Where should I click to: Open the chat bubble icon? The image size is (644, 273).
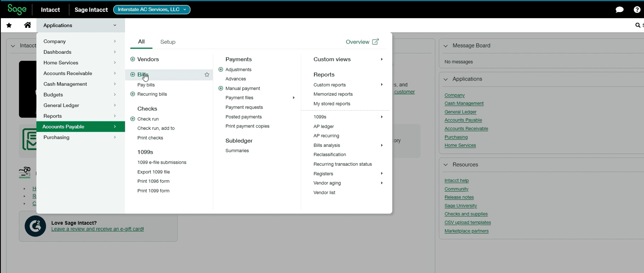click(x=619, y=10)
